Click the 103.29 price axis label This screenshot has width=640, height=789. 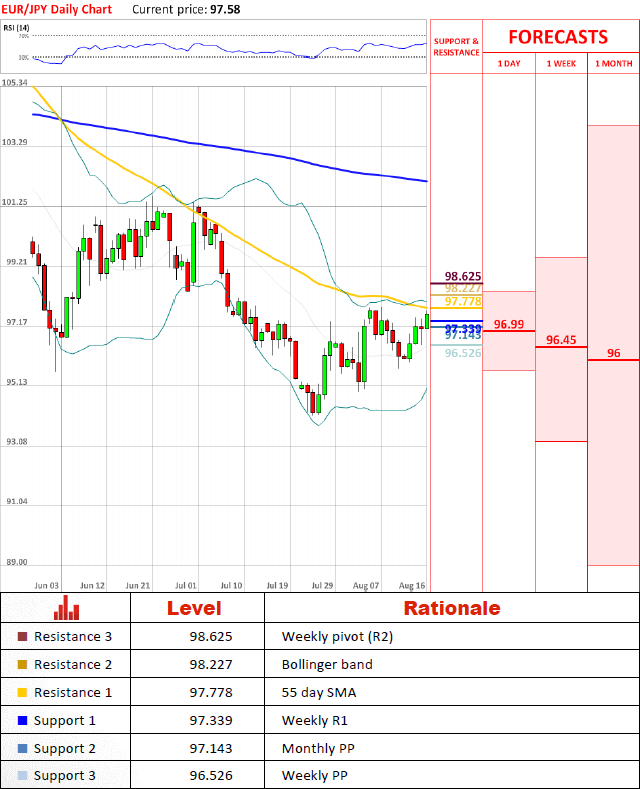click(14, 142)
